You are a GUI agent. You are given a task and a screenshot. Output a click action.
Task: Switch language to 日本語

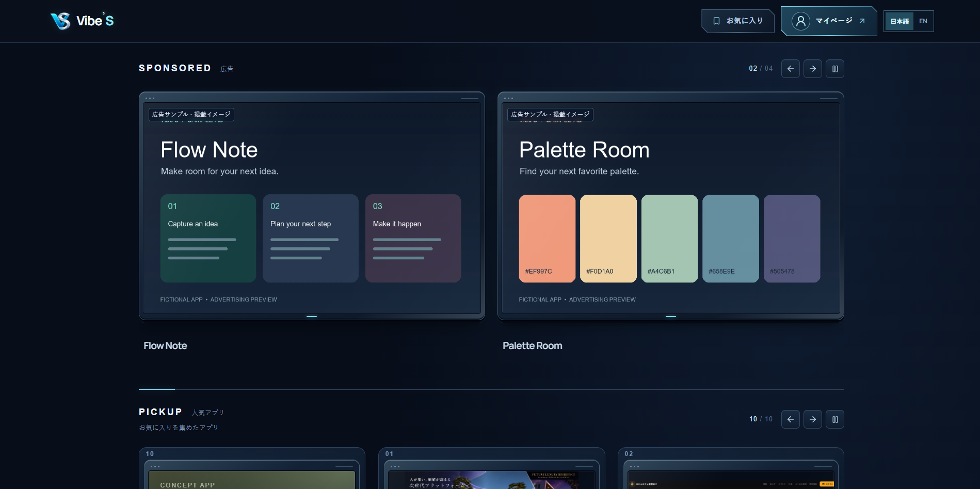pyautogui.click(x=899, y=21)
